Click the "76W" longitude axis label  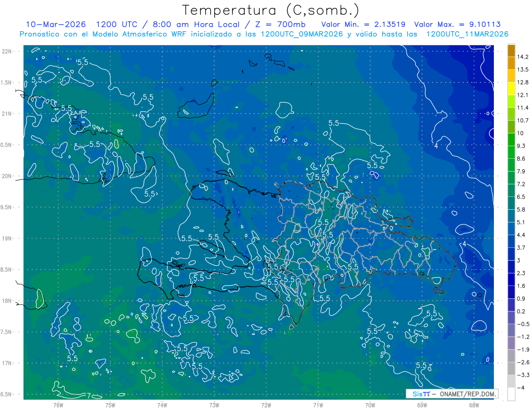click(58, 405)
